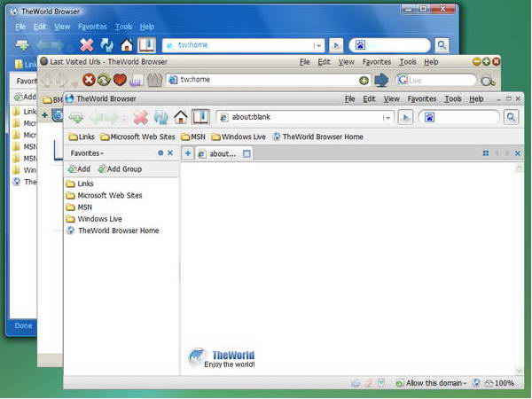The width and height of the screenshot is (532, 399).
Task: Click the new tab plus icon in front window toolbar
Action: [76, 118]
